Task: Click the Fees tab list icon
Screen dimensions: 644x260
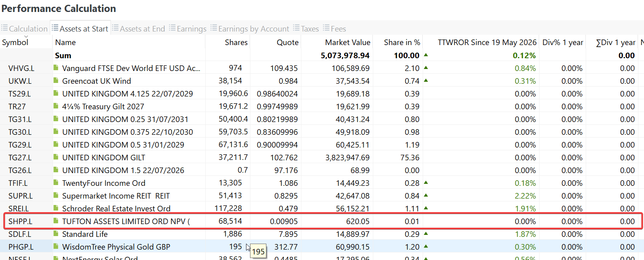Action: tap(326, 28)
